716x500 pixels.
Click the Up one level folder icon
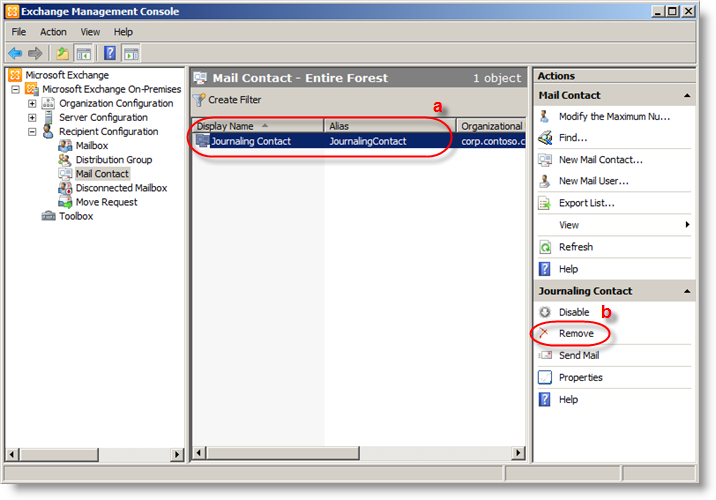point(62,53)
